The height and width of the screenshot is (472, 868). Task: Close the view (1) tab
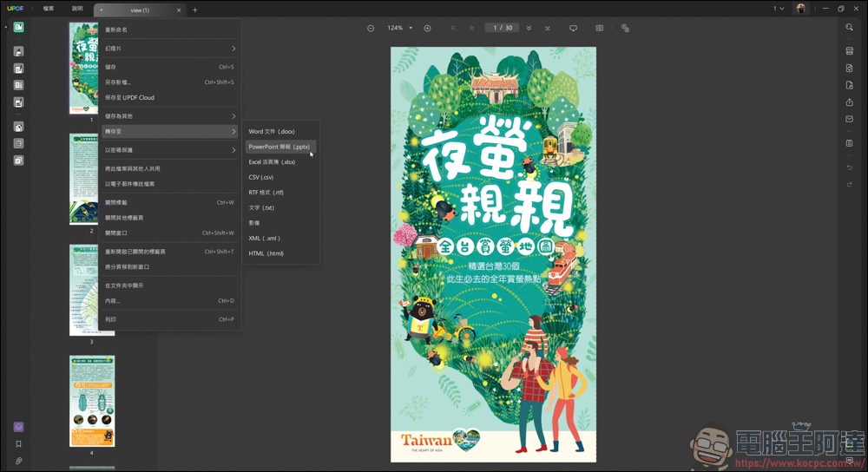pyautogui.click(x=179, y=10)
